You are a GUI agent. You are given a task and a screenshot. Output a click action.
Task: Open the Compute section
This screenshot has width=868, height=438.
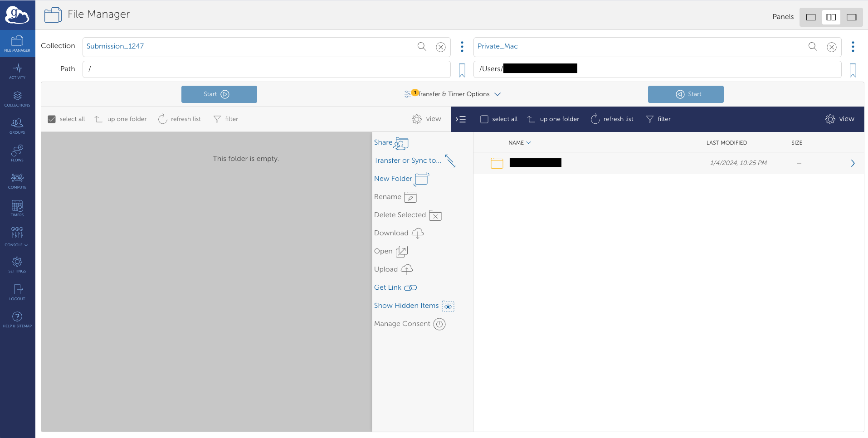tap(17, 180)
